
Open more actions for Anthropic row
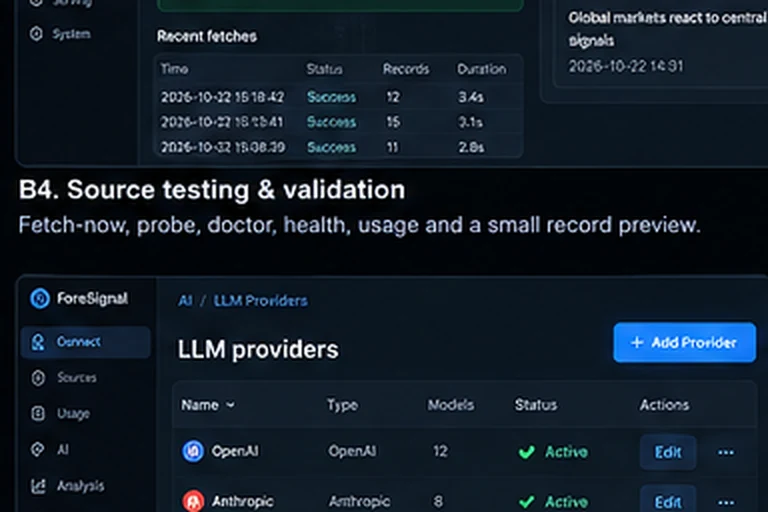[726, 502]
